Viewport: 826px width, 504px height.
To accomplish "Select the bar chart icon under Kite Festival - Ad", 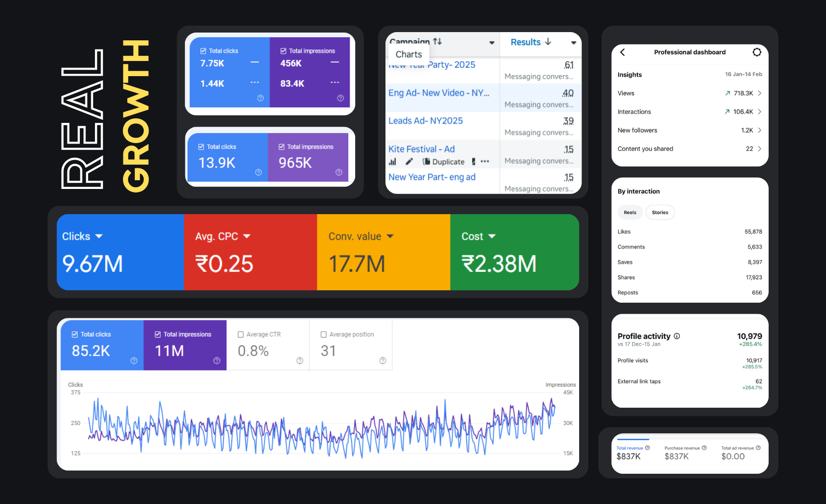I will pos(392,161).
